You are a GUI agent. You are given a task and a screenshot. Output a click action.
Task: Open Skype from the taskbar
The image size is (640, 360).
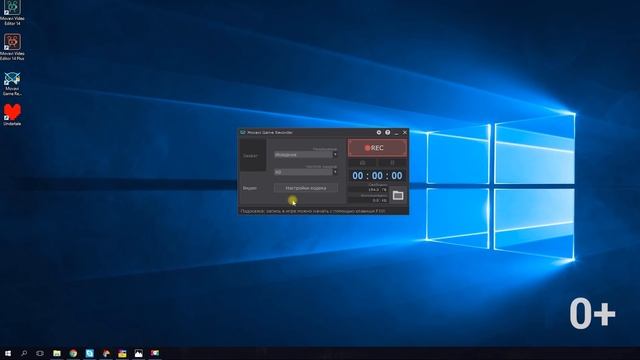pos(89,353)
